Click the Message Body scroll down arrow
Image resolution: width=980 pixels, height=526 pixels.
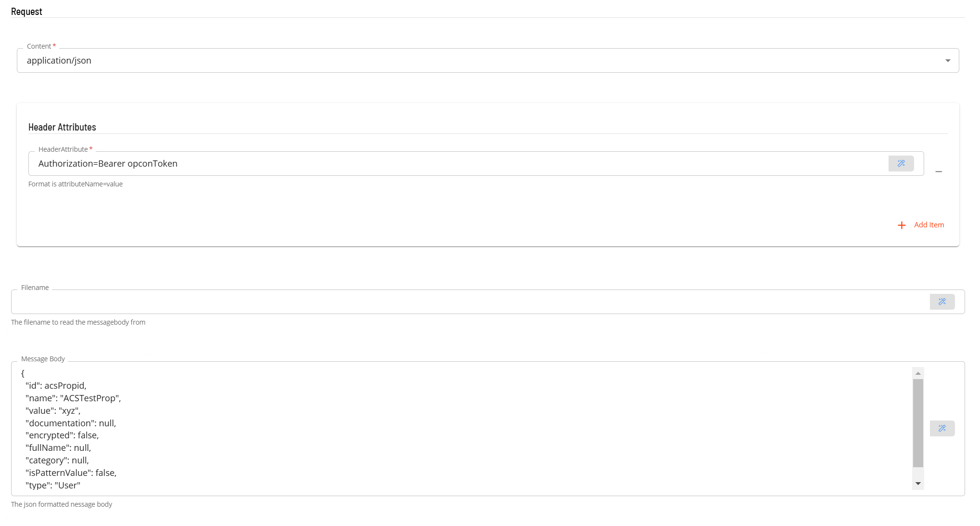[918, 484]
